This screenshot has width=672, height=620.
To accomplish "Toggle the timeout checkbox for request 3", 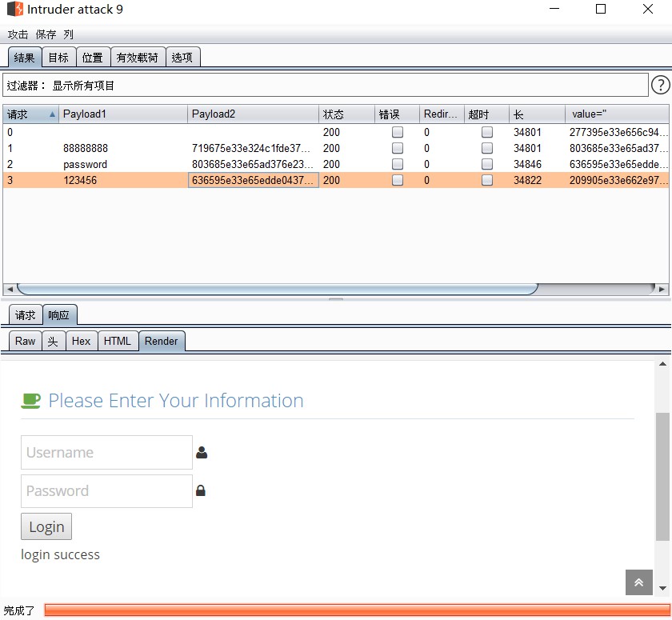I will pyautogui.click(x=487, y=180).
